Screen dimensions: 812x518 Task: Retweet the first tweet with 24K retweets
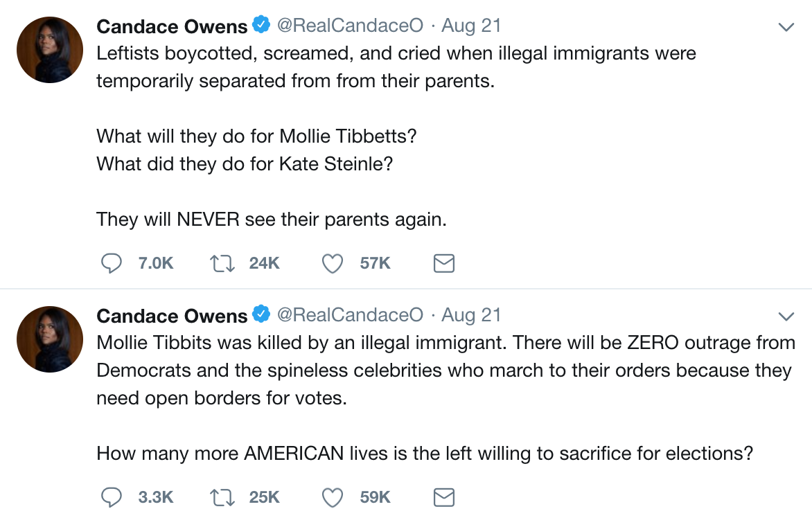click(222, 263)
